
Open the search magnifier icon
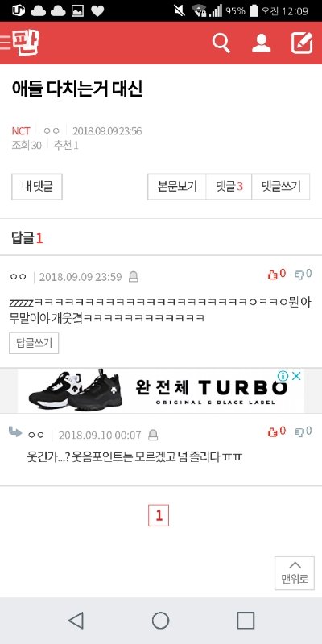click(221, 43)
